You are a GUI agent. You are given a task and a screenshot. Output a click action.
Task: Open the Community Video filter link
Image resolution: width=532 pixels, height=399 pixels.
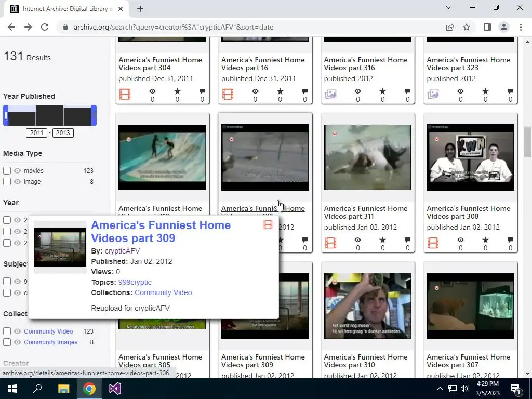48,331
